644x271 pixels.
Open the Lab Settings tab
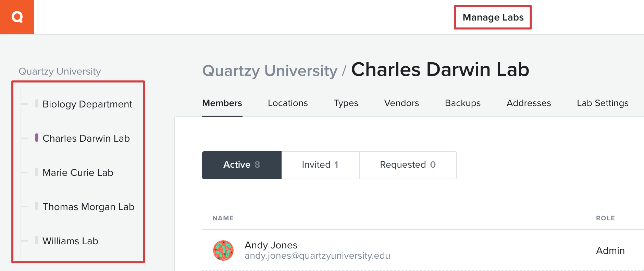click(603, 103)
